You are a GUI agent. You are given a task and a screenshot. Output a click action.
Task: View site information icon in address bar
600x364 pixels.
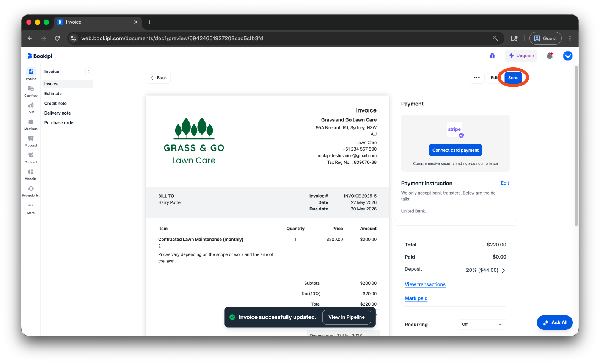pos(74,38)
